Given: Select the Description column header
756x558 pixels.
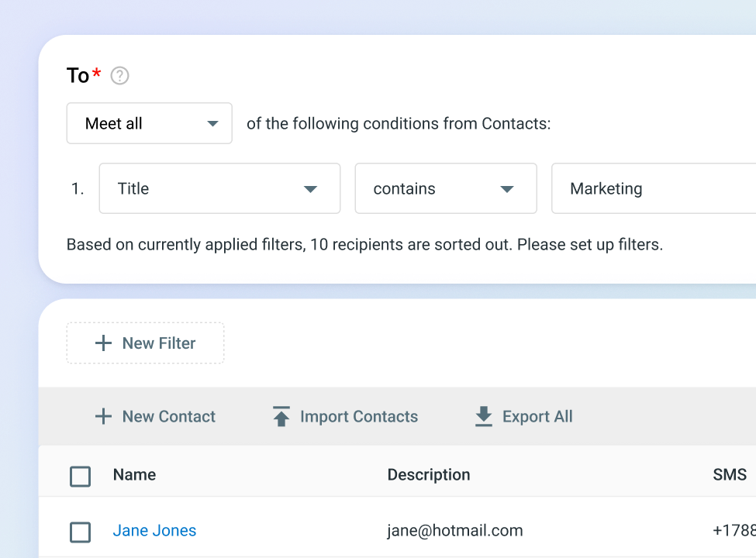Looking at the screenshot, I should click(429, 475).
